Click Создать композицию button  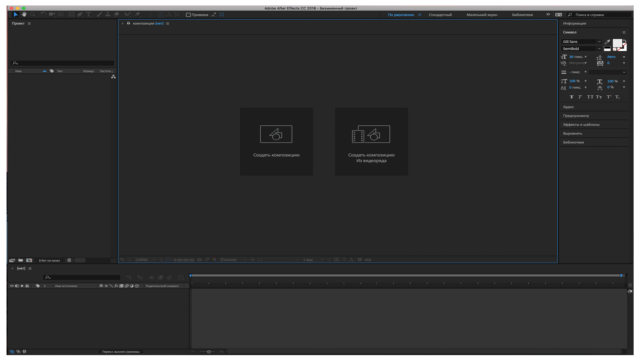coord(276,142)
